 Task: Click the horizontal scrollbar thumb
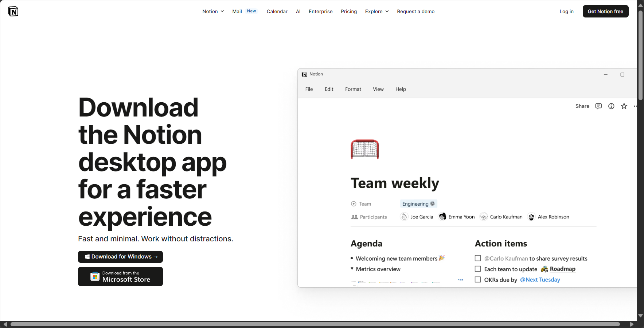pyautogui.click(x=315, y=324)
